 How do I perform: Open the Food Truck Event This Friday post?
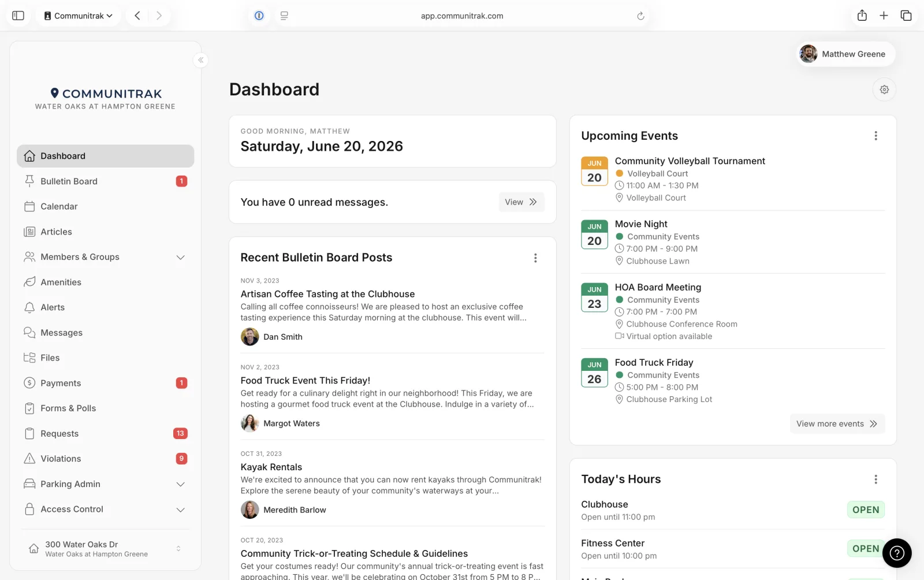[305, 381]
